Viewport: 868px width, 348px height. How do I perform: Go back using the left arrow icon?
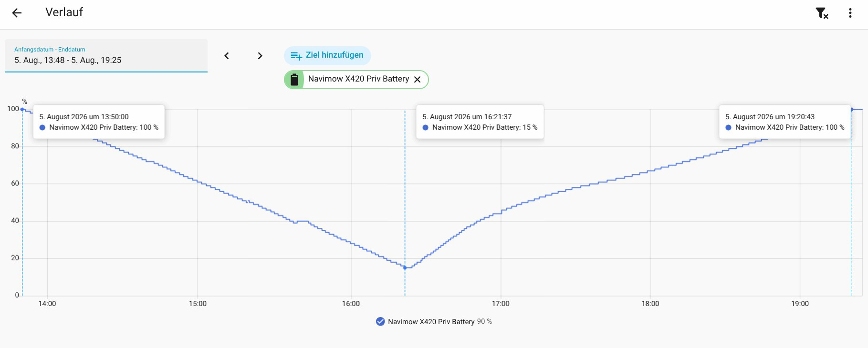point(17,13)
